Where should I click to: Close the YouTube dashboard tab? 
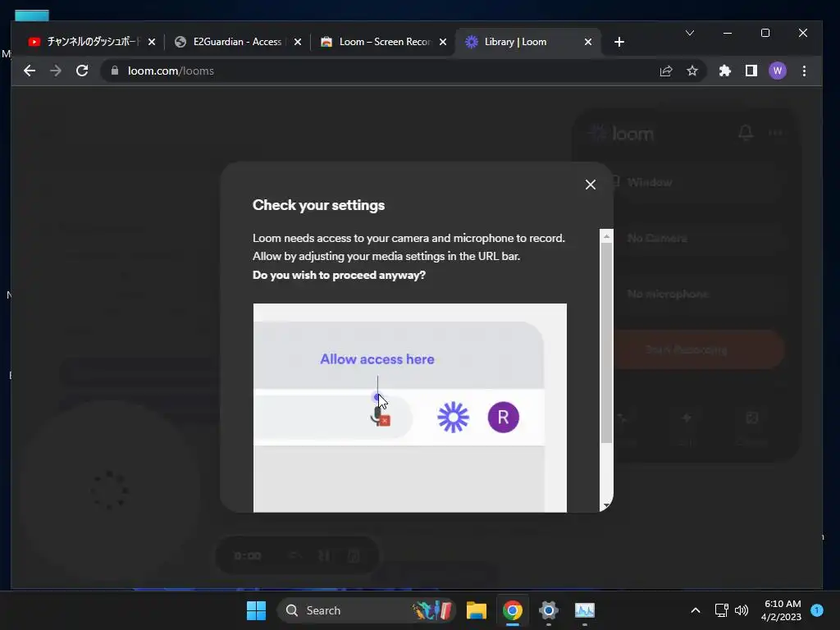(152, 42)
